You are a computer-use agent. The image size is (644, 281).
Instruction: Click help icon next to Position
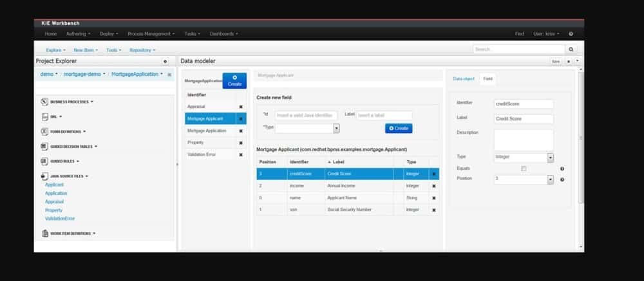(x=562, y=179)
